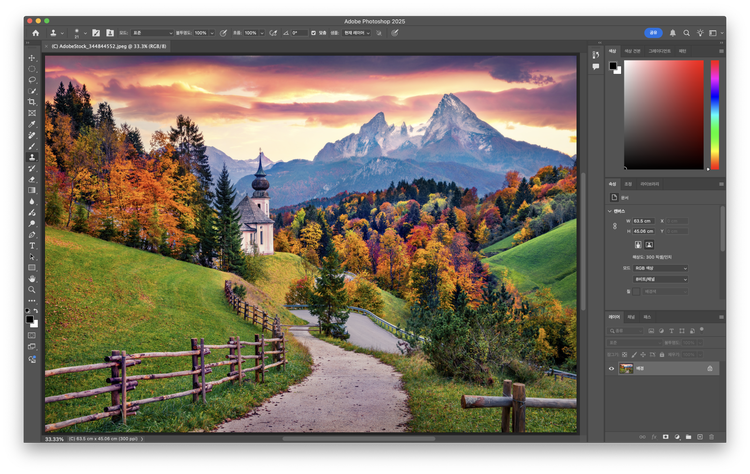The width and height of the screenshot is (750, 474).
Task: Select the Move tool
Action: click(x=32, y=58)
